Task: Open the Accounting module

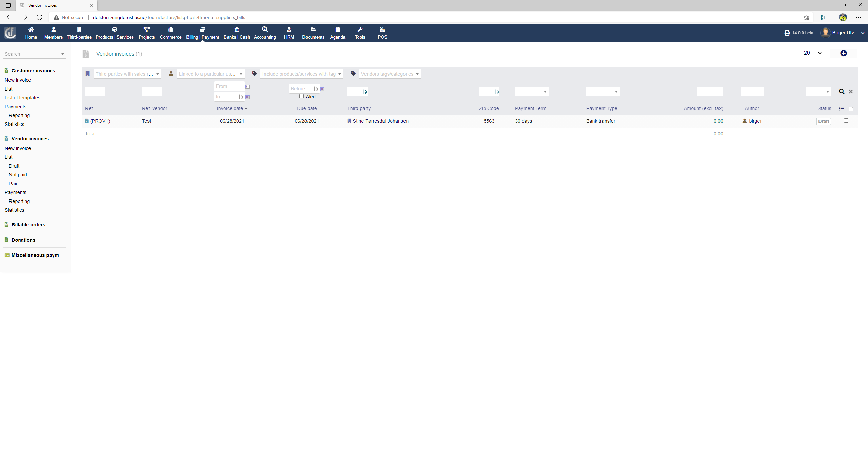Action: coord(265,33)
